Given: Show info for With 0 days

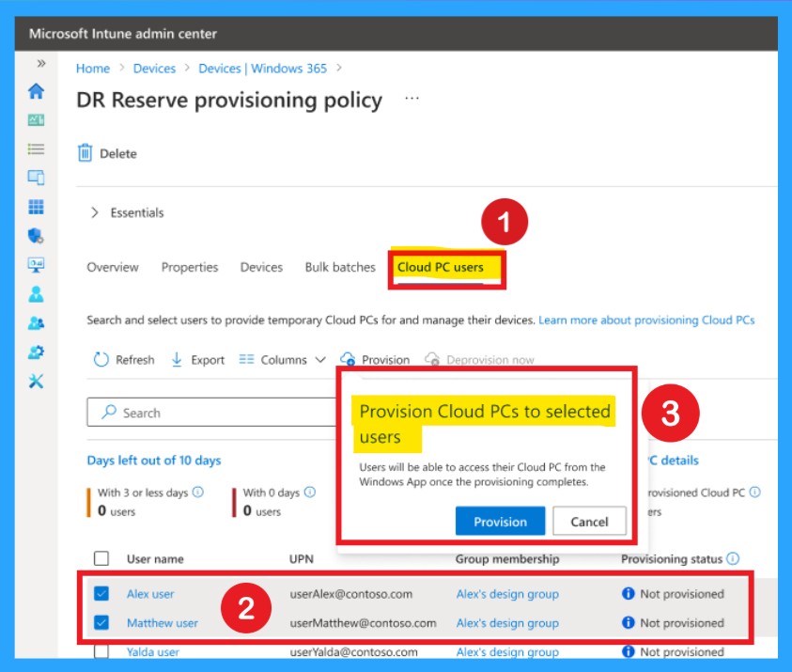Looking at the screenshot, I should pos(311,492).
